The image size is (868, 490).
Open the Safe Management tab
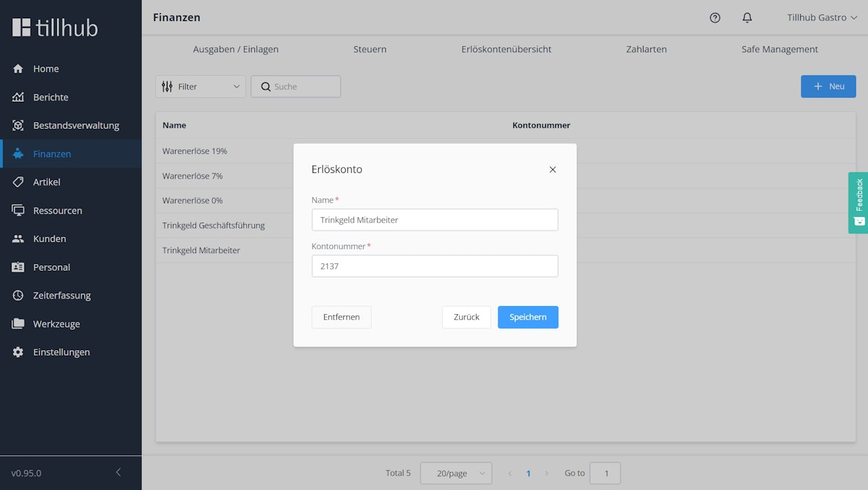(x=780, y=50)
